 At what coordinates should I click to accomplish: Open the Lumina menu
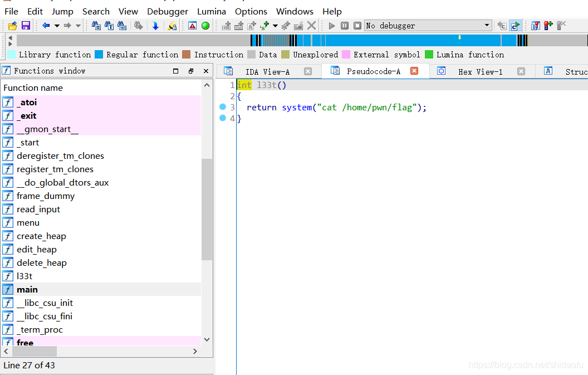tap(212, 11)
